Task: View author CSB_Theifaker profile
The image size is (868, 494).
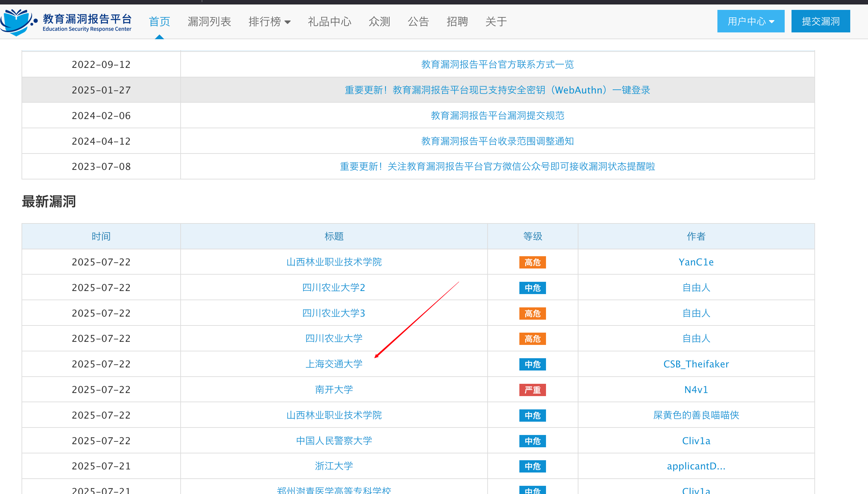Action: coord(696,364)
